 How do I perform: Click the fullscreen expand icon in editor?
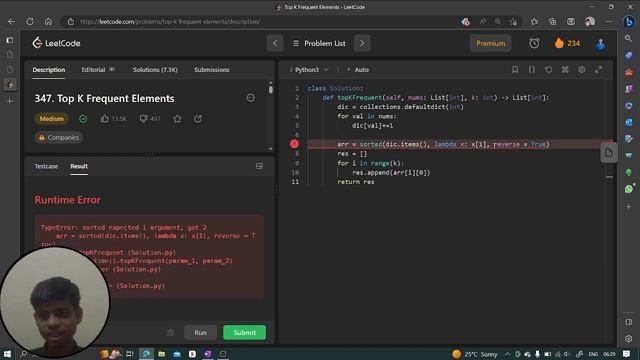pos(598,70)
